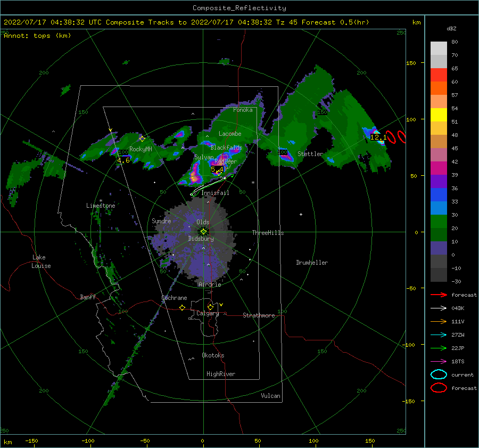
Task: Select the cyan 27ZW track arrow
Action: pyautogui.click(x=439, y=335)
